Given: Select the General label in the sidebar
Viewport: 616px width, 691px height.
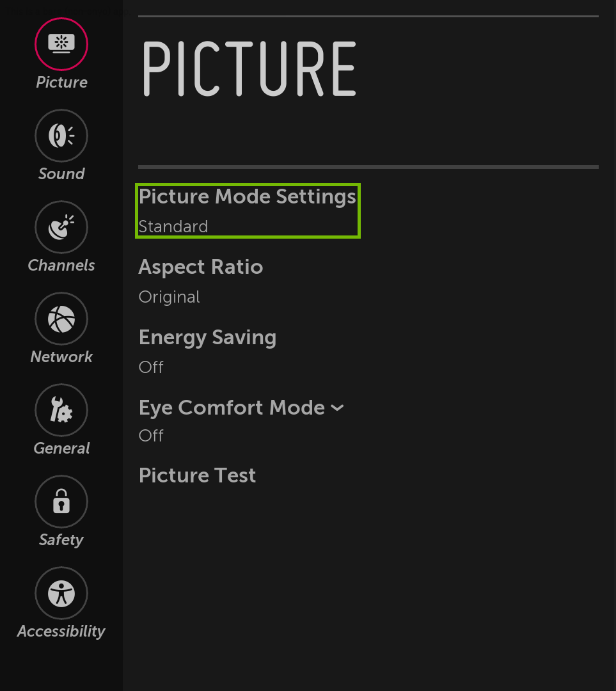Looking at the screenshot, I should 61,448.
